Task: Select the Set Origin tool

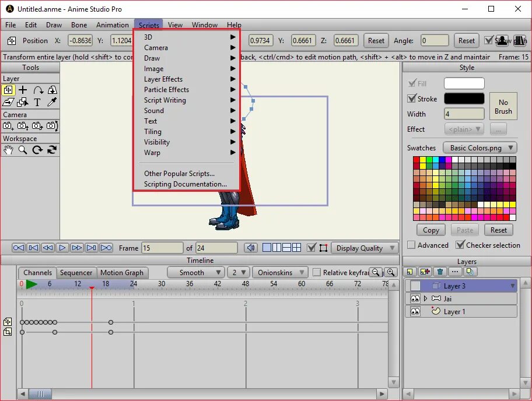Action: click(23, 90)
